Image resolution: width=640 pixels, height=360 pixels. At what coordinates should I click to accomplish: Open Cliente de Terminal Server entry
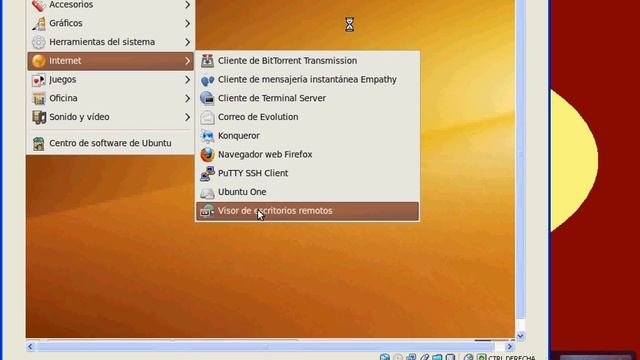[x=307, y=98]
